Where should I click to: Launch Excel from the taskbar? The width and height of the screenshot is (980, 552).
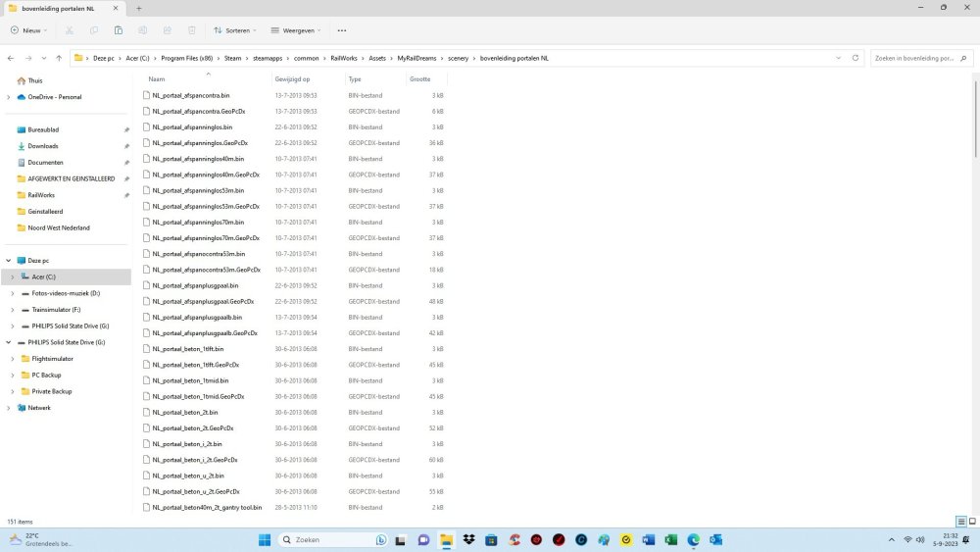pos(671,540)
